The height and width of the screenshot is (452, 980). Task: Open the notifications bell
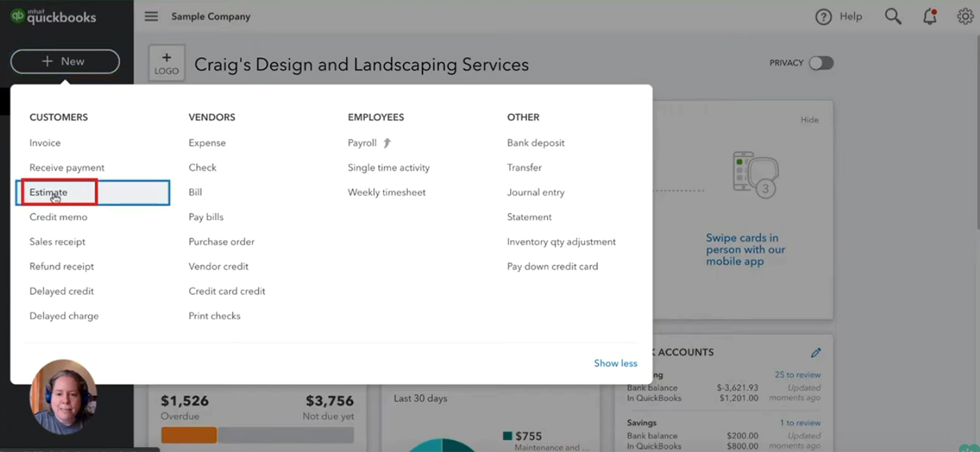click(x=930, y=17)
